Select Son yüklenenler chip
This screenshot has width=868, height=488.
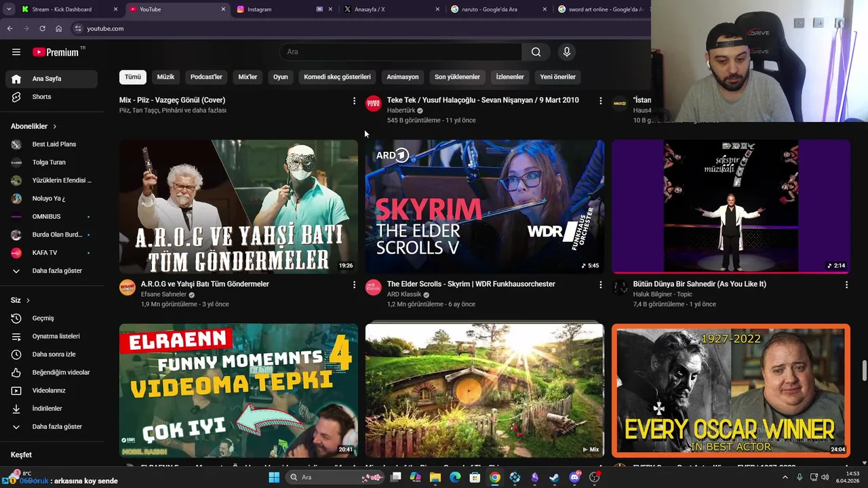457,77
